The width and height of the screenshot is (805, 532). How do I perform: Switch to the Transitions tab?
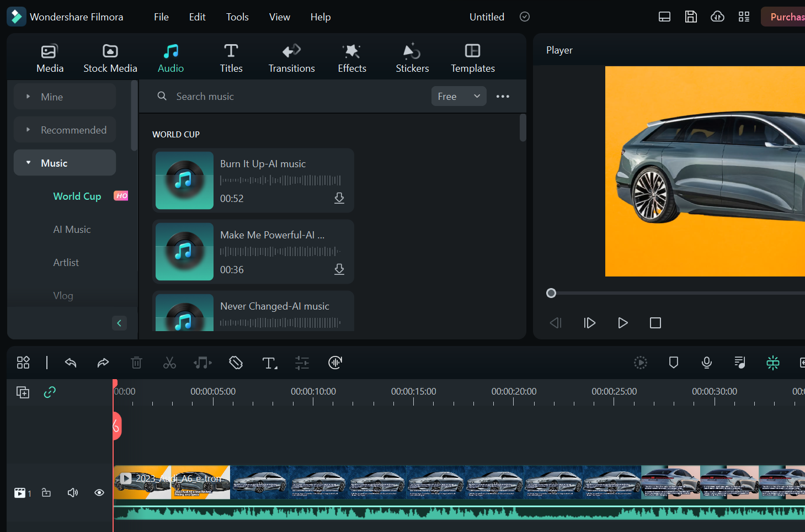point(291,57)
